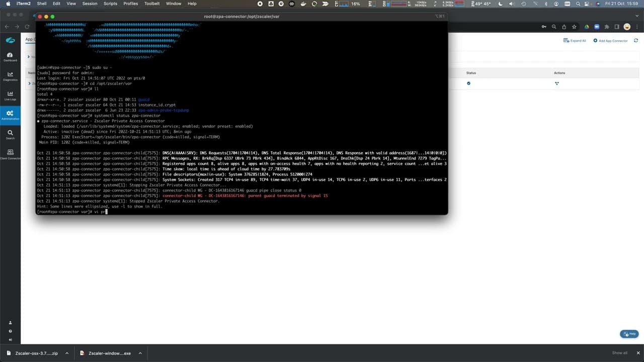The width and height of the screenshot is (644, 362).
Task: Open the Chrome profile avatar
Action: 627,27
